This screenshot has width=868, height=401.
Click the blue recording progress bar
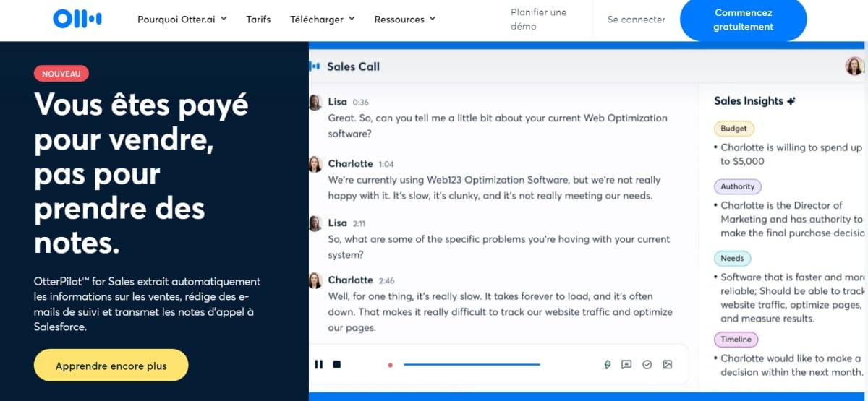(x=472, y=364)
